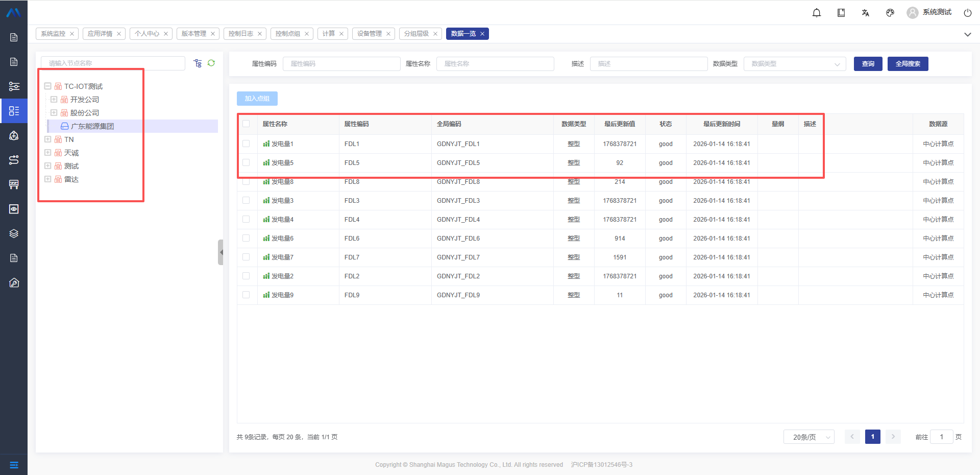Click the notification bell icon
The height and width of the screenshot is (475, 980).
click(x=817, y=13)
